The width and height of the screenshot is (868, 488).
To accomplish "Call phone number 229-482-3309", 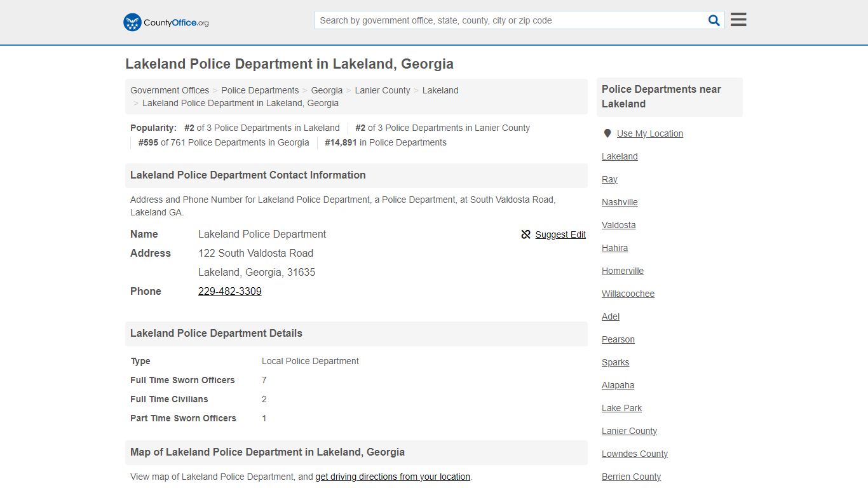I will pyautogui.click(x=230, y=291).
